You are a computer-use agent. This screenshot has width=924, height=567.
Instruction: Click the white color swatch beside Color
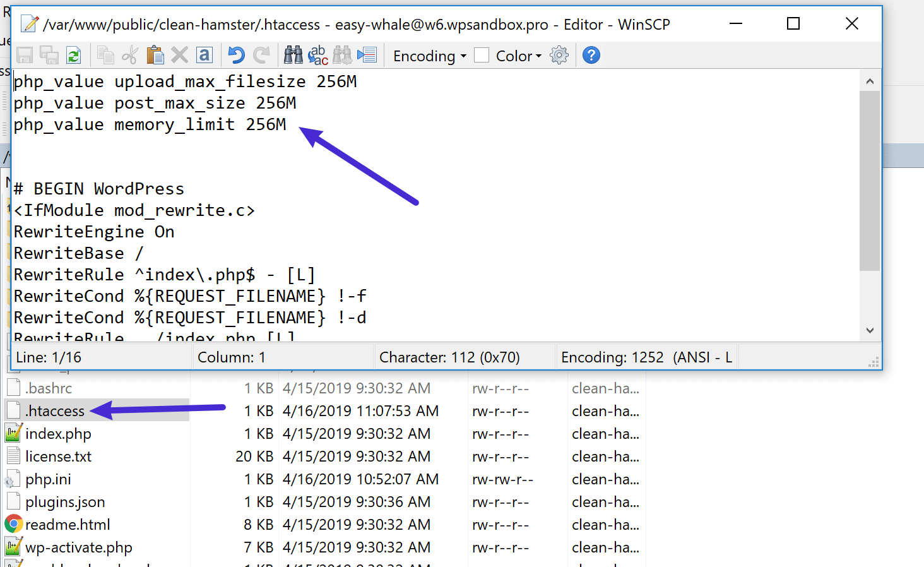pos(481,55)
